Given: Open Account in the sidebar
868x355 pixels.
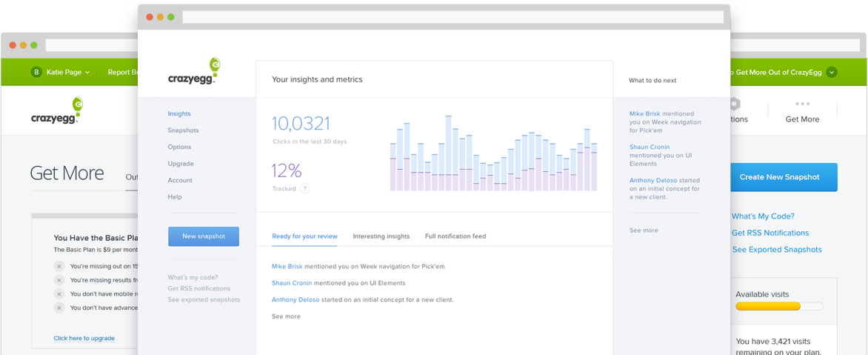Looking at the screenshot, I should click(180, 180).
